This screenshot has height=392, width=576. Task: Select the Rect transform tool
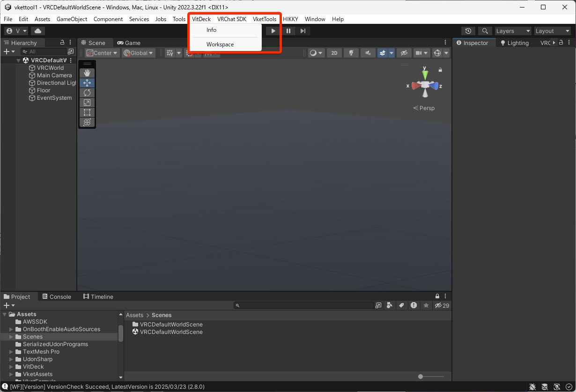[x=87, y=112]
